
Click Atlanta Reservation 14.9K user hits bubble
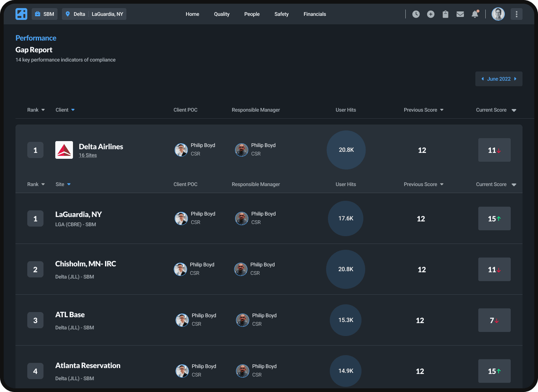coord(346,371)
